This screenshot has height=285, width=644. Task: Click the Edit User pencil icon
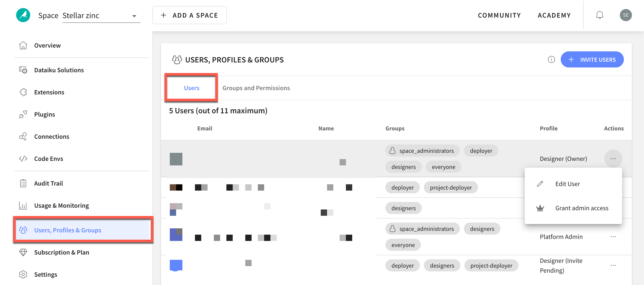click(x=540, y=184)
